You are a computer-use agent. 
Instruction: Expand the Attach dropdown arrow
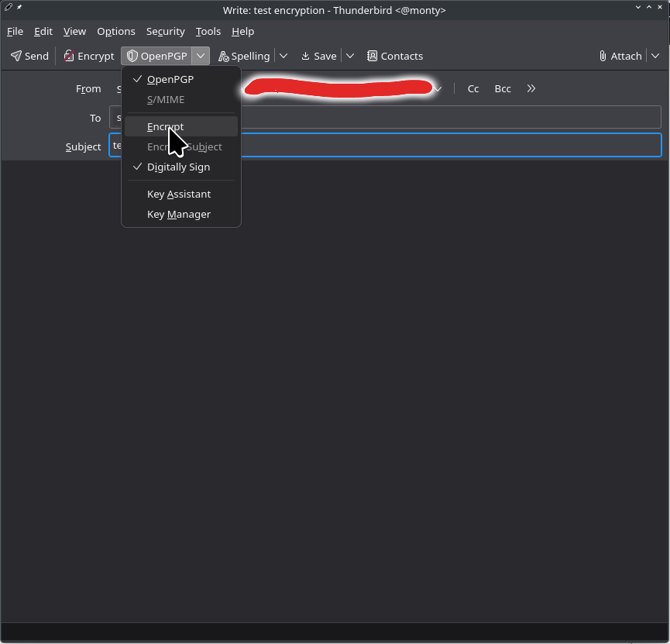click(655, 56)
